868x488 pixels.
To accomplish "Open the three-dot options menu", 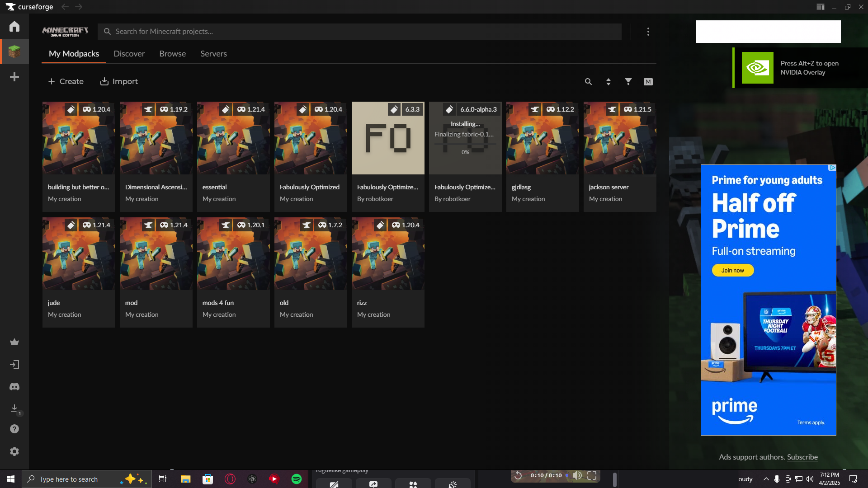I will point(648,32).
